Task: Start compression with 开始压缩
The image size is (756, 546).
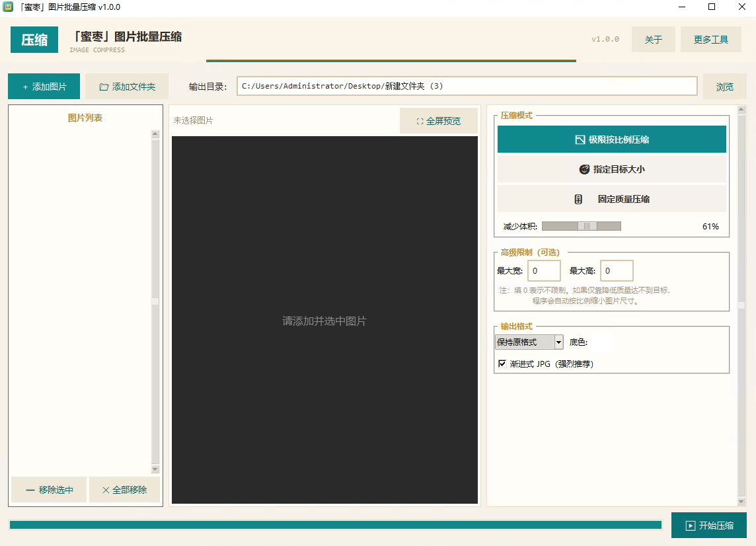Action: click(x=708, y=526)
